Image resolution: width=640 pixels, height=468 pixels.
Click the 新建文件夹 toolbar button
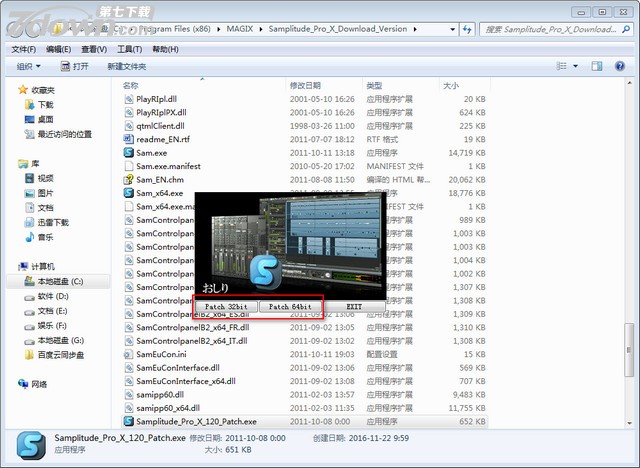(x=127, y=66)
